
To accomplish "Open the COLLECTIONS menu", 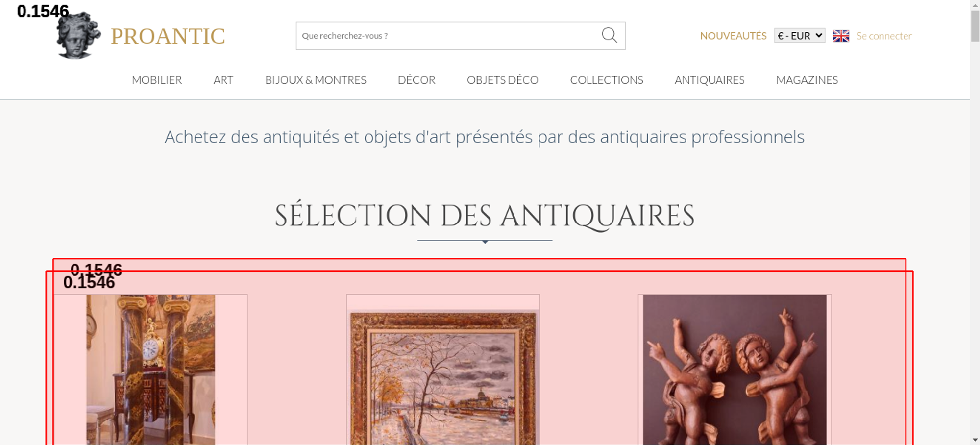I will pos(607,80).
